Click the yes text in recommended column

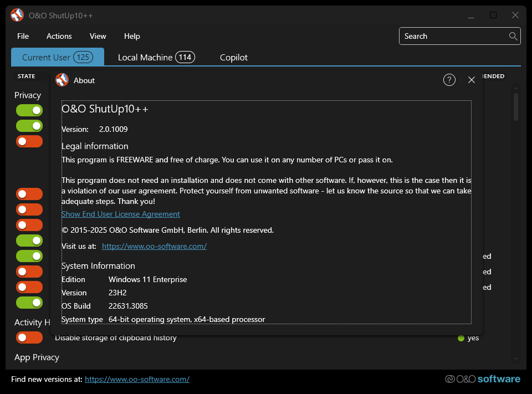click(x=473, y=338)
